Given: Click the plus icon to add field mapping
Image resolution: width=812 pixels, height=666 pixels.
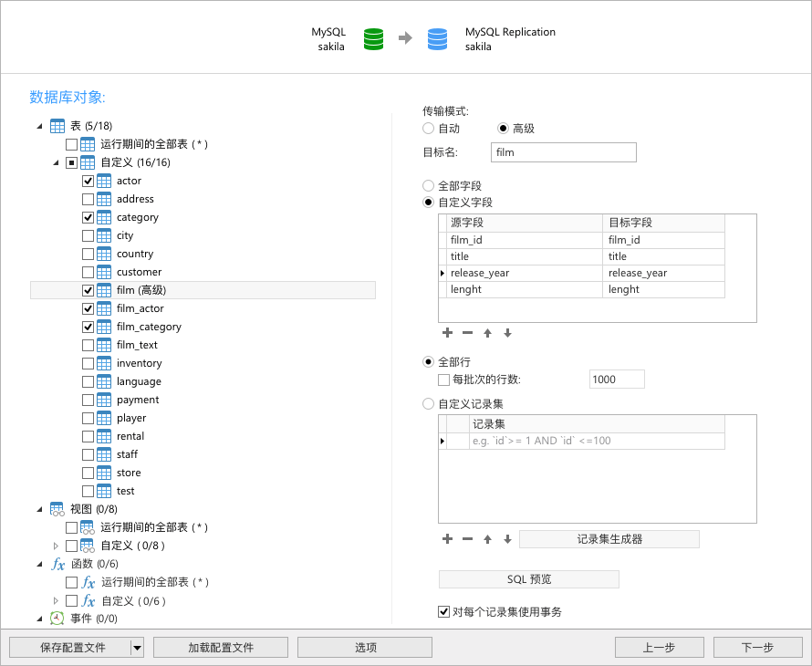Looking at the screenshot, I should coord(447,333).
